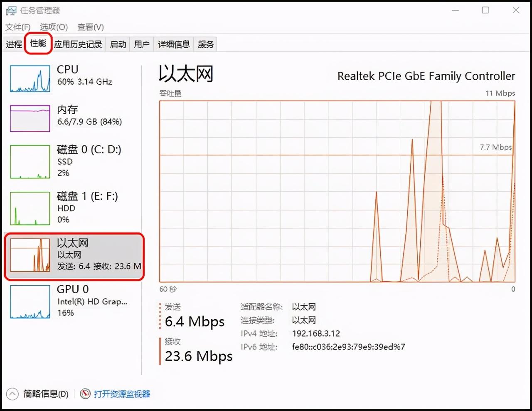Switch to the 进程 tab
The image size is (532, 411).
tap(14, 44)
